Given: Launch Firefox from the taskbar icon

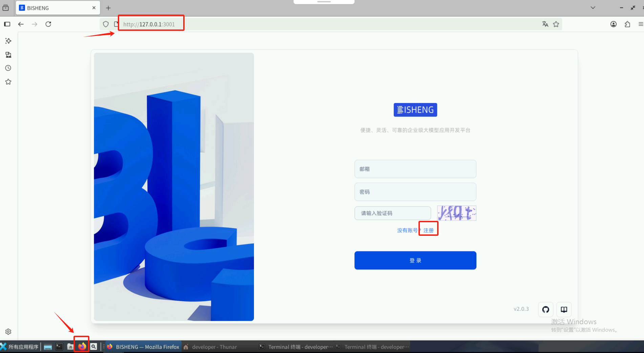Looking at the screenshot, I should [x=82, y=346].
